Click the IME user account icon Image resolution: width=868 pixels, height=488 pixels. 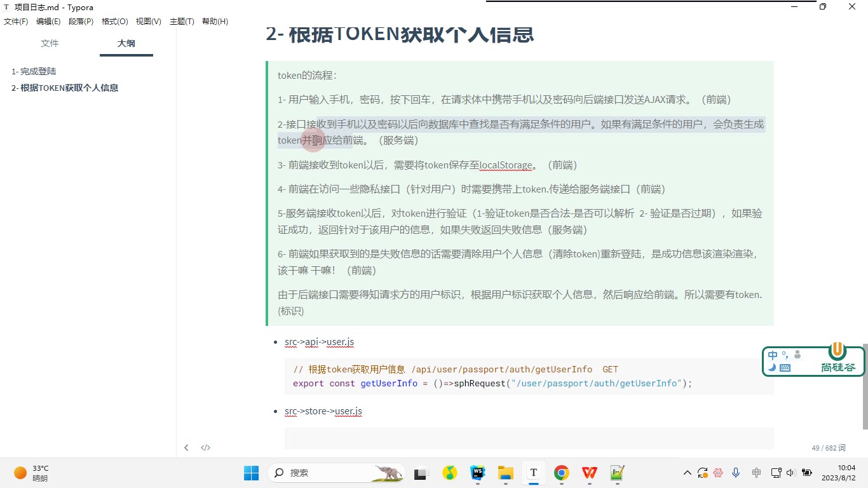(797, 355)
